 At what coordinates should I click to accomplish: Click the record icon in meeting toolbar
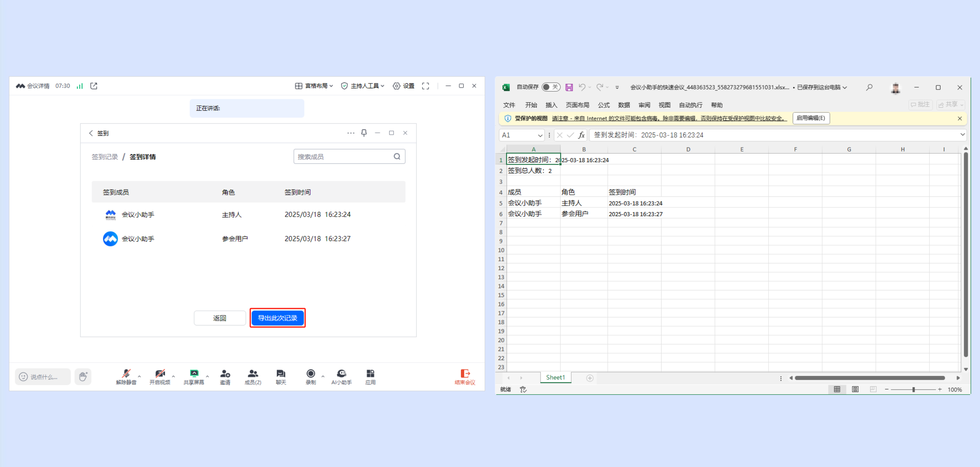310,373
